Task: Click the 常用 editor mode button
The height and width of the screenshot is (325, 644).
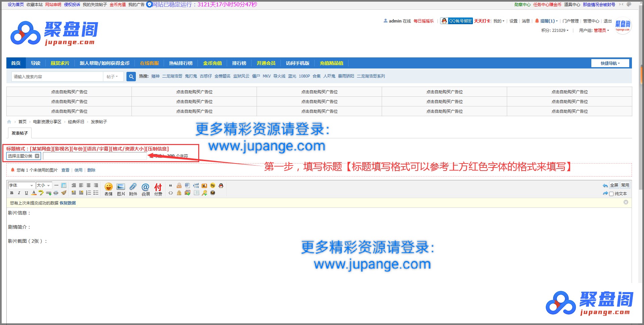Action: click(x=625, y=185)
